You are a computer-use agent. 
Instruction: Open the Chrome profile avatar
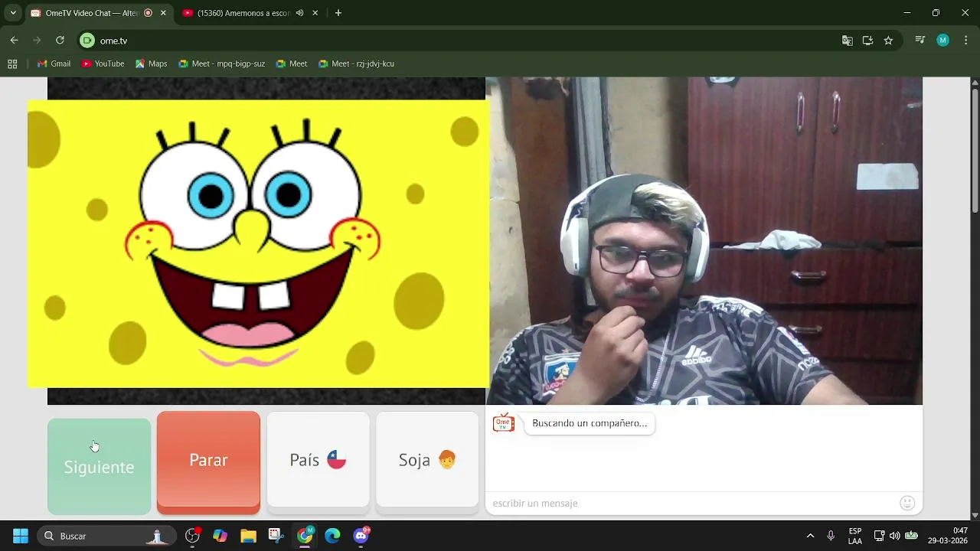pyautogui.click(x=942, y=41)
